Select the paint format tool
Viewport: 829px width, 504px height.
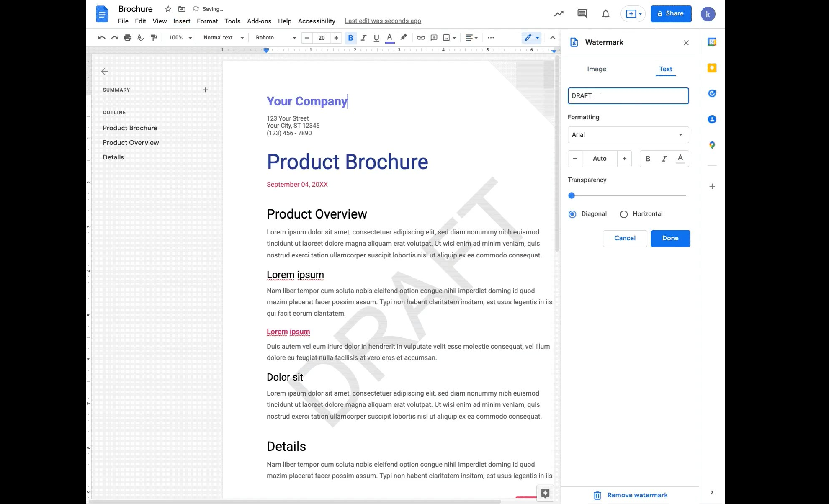(x=154, y=38)
